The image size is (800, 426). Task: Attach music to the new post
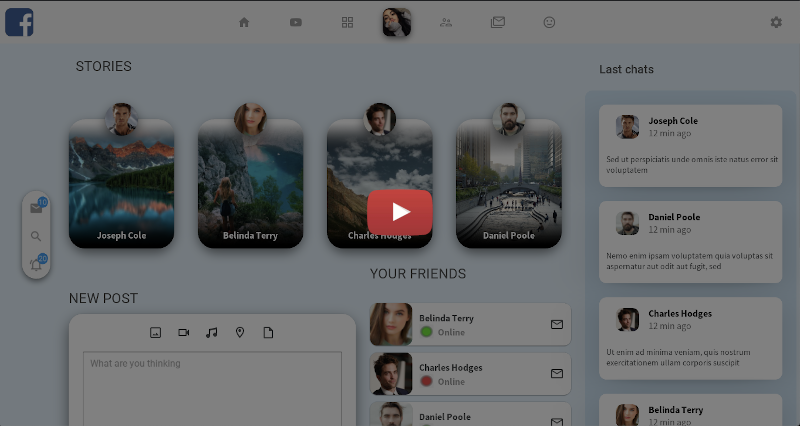pyautogui.click(x=211, y=332)
